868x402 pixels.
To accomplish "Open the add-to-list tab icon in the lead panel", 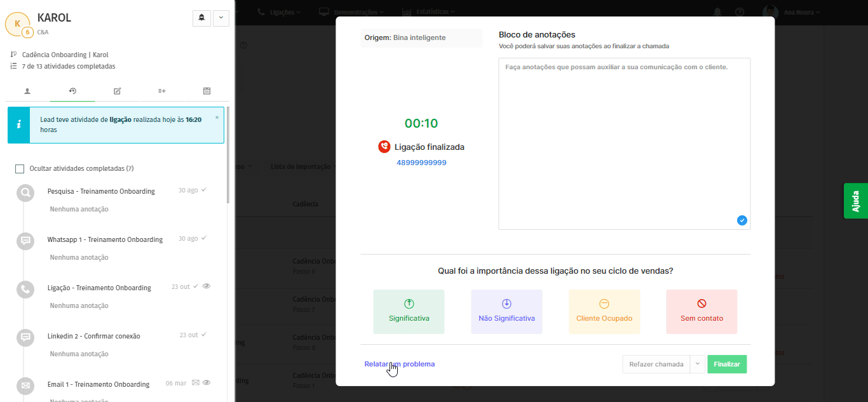I will point(162,91).
